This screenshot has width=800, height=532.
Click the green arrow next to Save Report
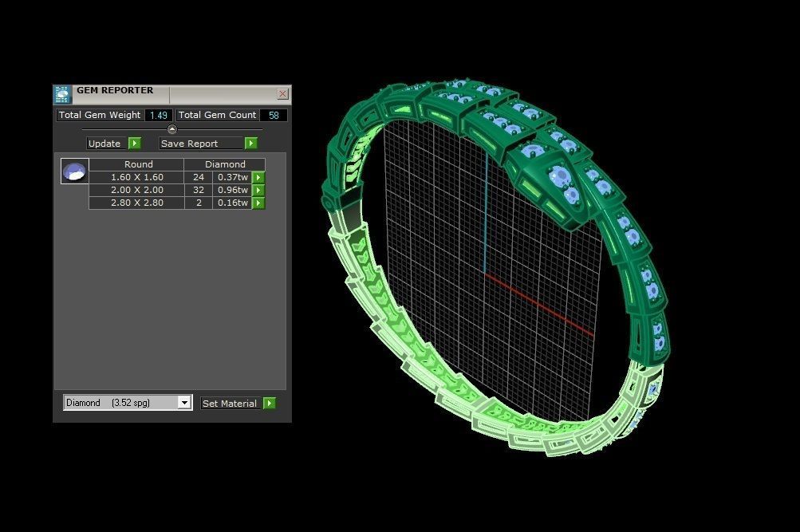251,144
